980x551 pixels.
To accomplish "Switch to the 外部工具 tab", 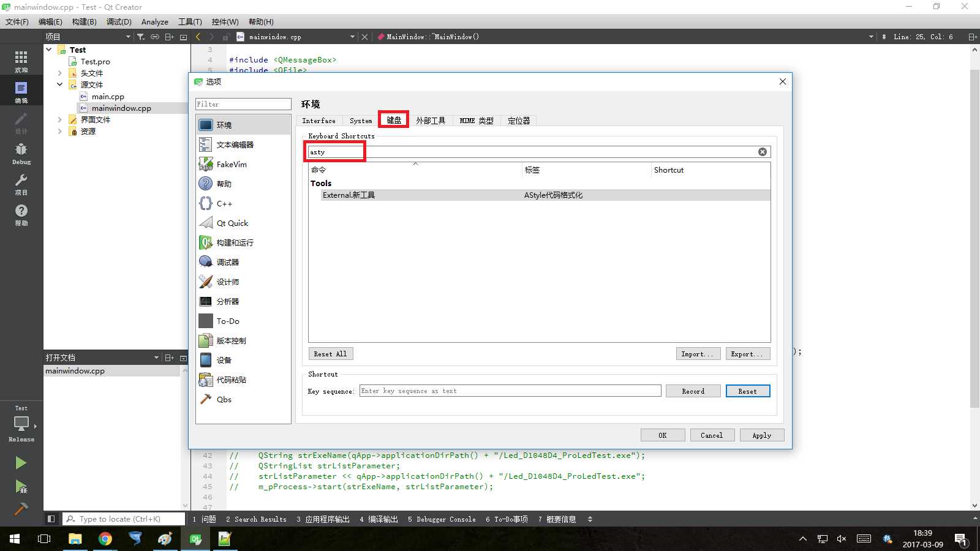I will coord(431,121).
